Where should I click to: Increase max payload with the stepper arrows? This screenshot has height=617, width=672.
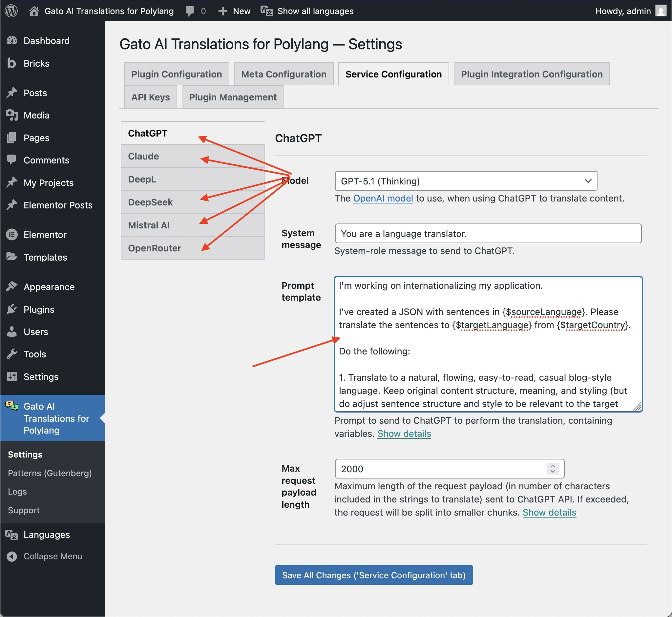553,466
